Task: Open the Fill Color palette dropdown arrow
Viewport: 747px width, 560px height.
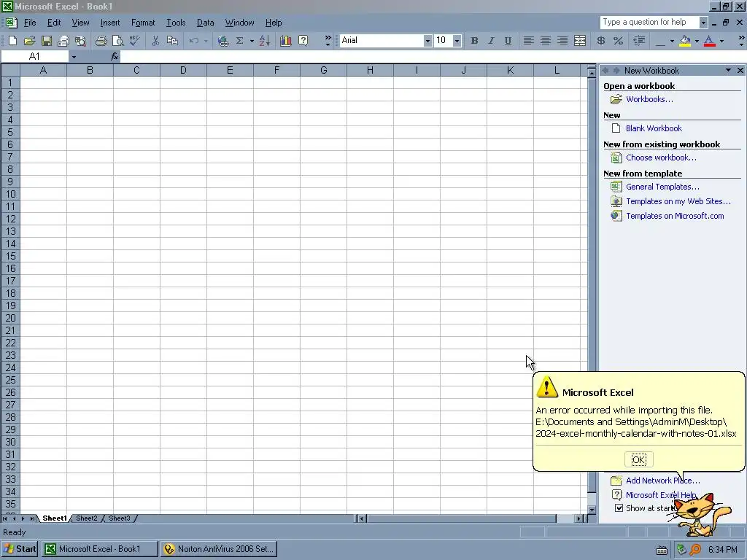Action: [x=697, y=41]
